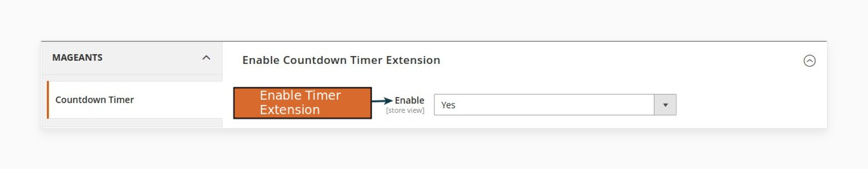Collapse the MAGEANTS section using its chevron
868x169 pixels.
point(206,58)
